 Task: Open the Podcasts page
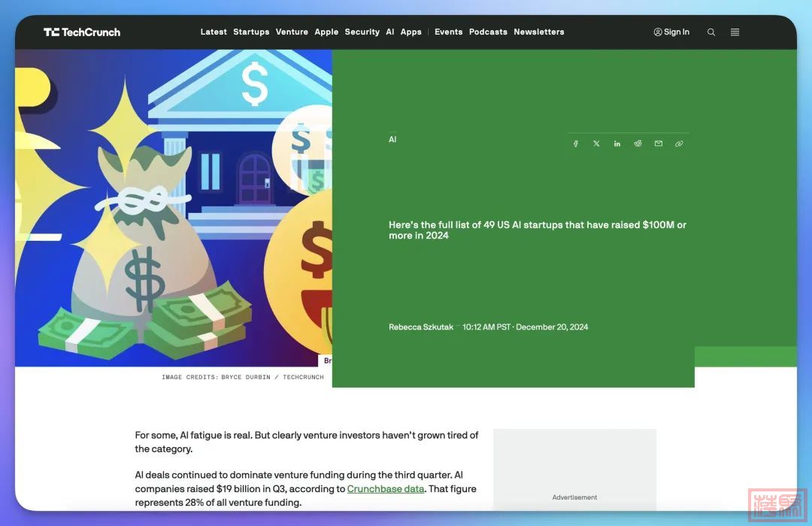pos(488,32)
